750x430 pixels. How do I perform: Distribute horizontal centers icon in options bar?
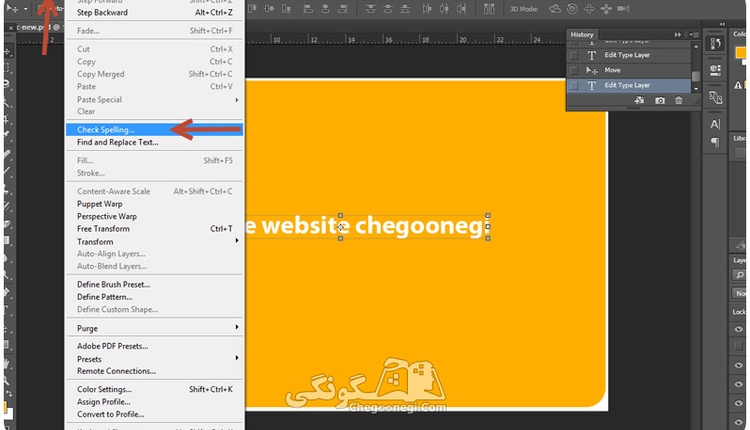(444, 9)
